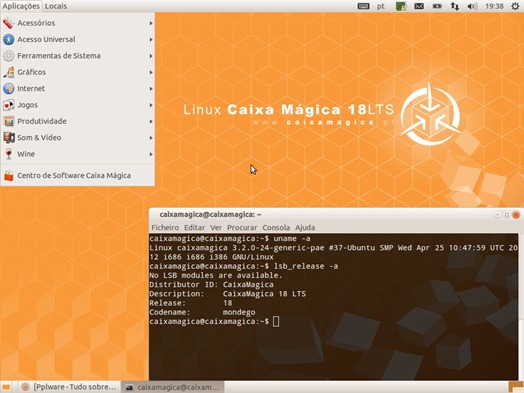Click the Produtividade category icon

8,121
